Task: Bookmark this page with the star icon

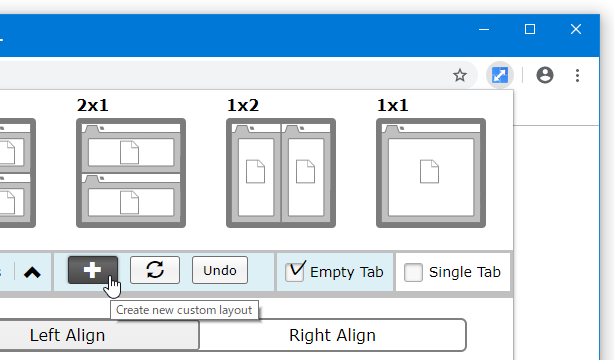Action: (460, 75)
